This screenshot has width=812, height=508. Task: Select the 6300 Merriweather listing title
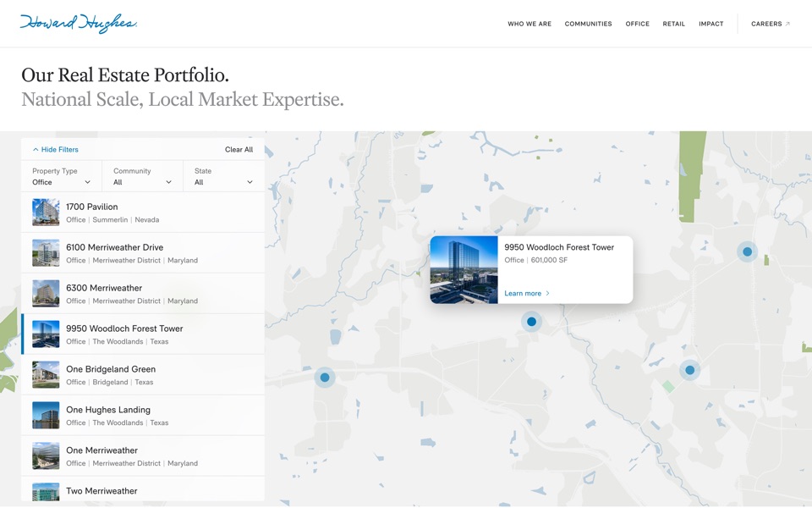pyautogui.click(x=104, y=288)
